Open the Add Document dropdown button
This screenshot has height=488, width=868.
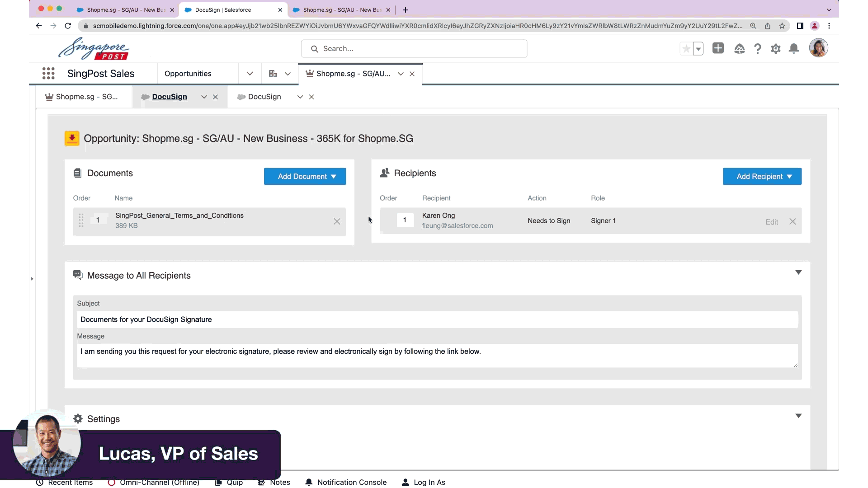click(x=305, y=176)
